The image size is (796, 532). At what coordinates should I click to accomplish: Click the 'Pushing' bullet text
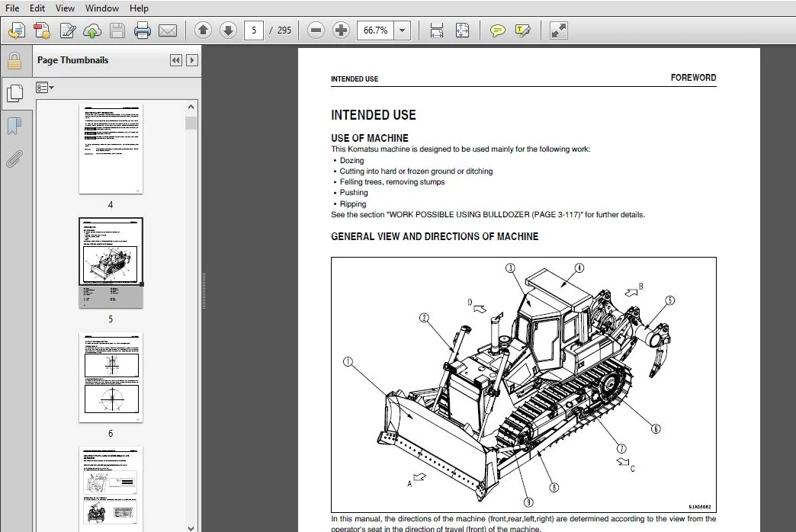point(354,193)
